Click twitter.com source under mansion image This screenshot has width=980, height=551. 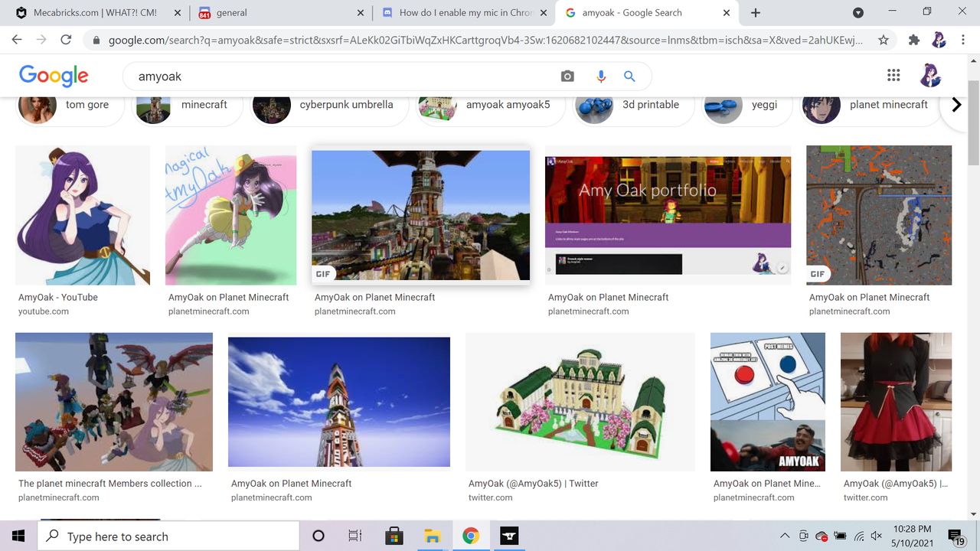[491, 497]
